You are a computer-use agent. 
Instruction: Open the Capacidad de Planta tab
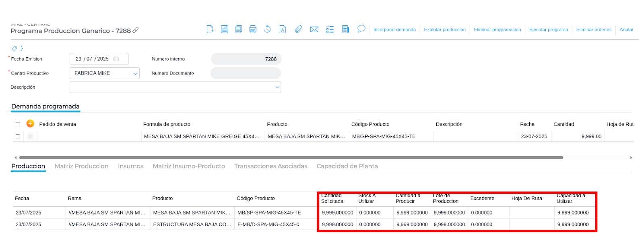347,166
